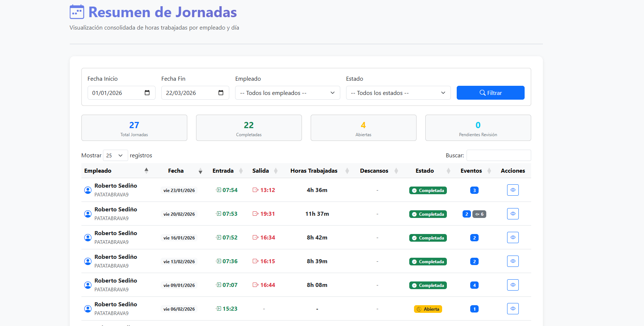The image size is (644, 326).
Task: Click the muted events badge showing 6
Action: (479, 214)
